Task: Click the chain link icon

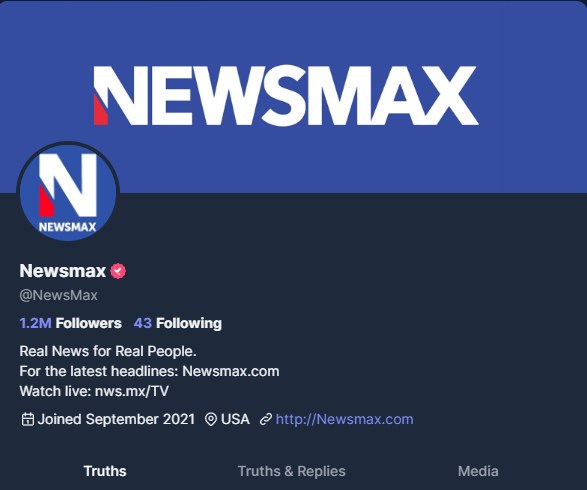Action: coord(266,419)
